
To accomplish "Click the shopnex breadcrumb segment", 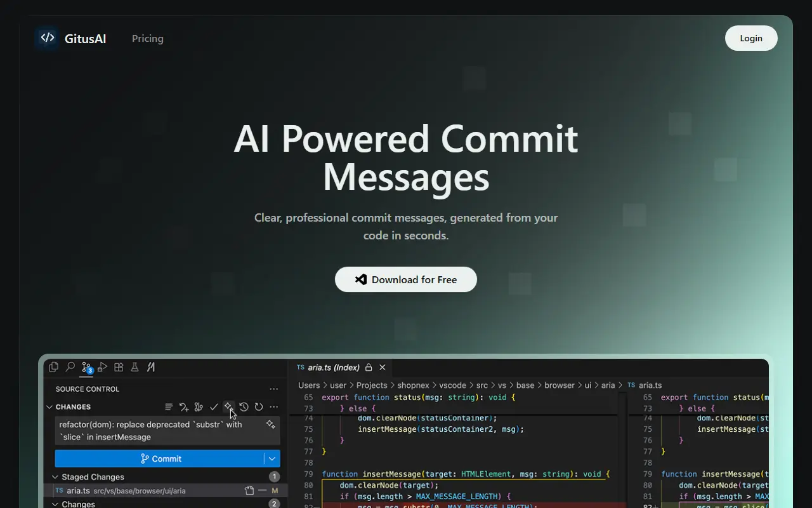I will pos(414,385).
